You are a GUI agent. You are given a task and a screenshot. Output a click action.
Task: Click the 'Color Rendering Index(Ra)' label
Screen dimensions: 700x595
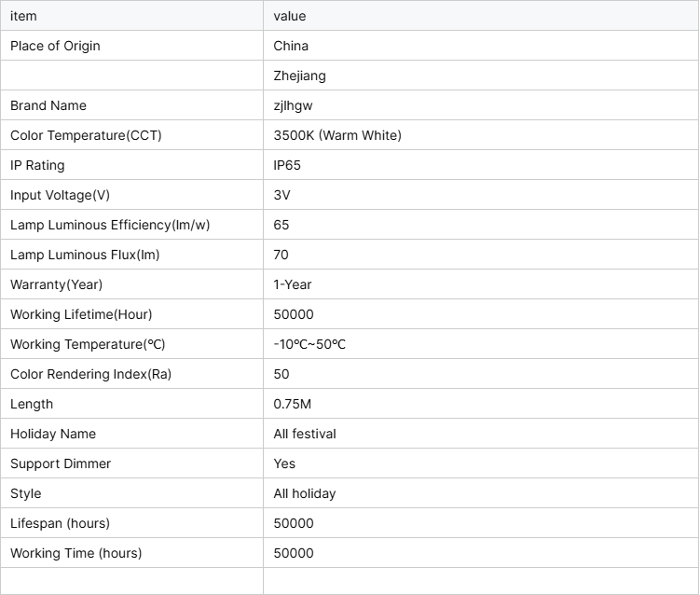90,374
